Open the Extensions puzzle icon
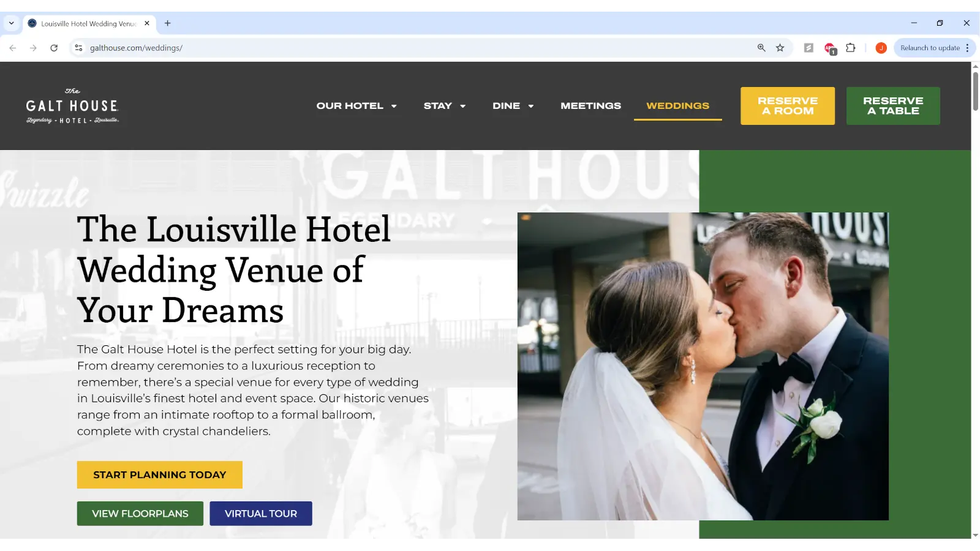The width and height of the screenshot is (980, 551). (x=850, y=48)
